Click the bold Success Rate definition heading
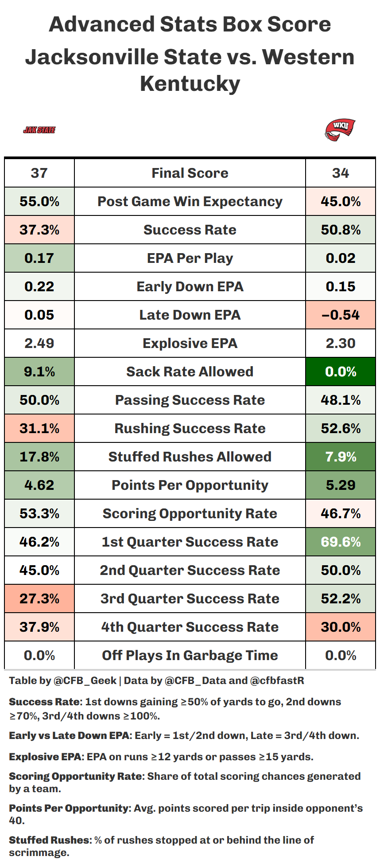Image resolution: width=380 pixels, height=868 pixels. pyautogui.click(x=45, y=702)
